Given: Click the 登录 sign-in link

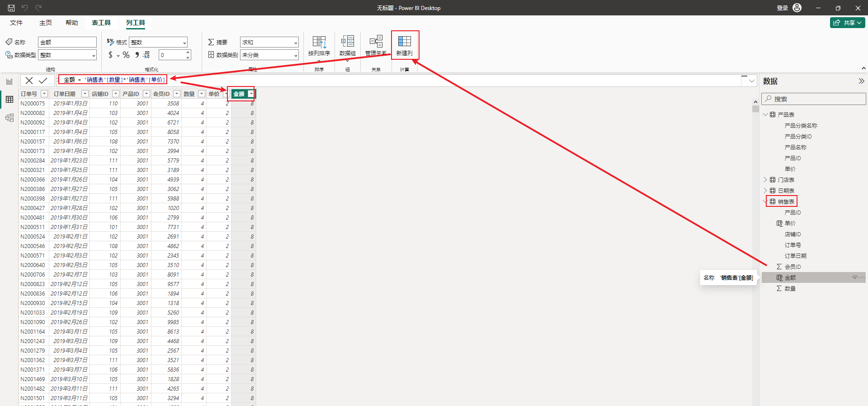Looking at the screenshot, I should click(782, 8).
